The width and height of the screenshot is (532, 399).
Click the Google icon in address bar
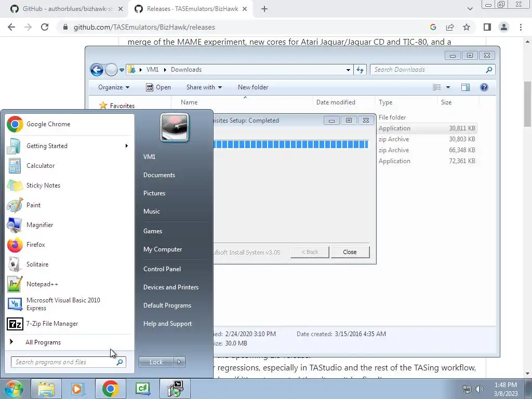click(433, 27)
